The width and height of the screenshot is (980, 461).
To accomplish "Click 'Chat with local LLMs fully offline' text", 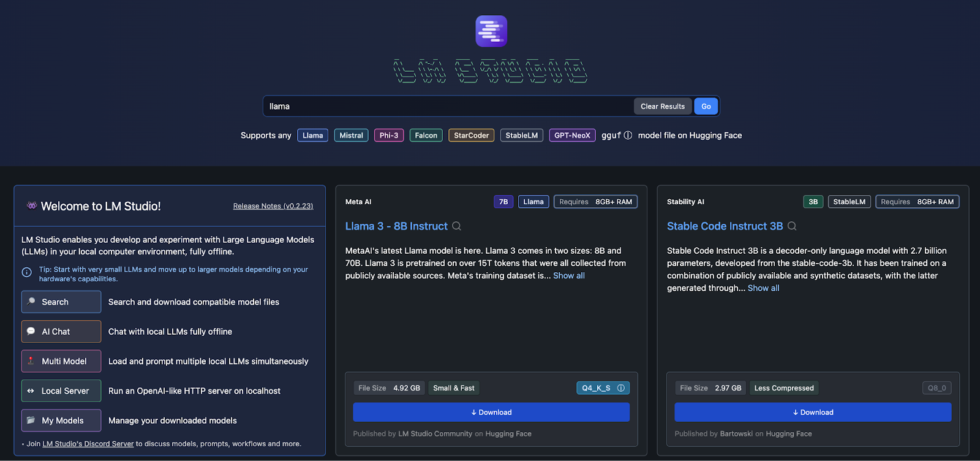I will [x=170, y=332].
